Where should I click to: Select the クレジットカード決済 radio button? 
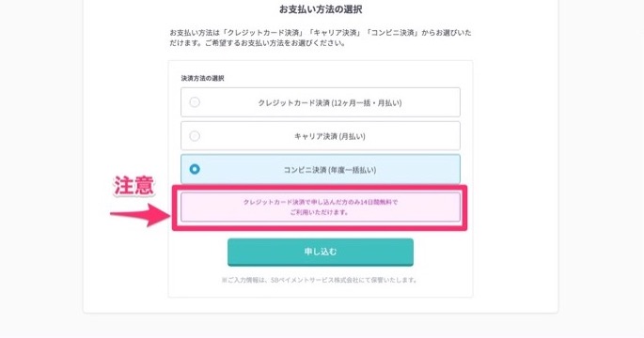coord(195,102)
